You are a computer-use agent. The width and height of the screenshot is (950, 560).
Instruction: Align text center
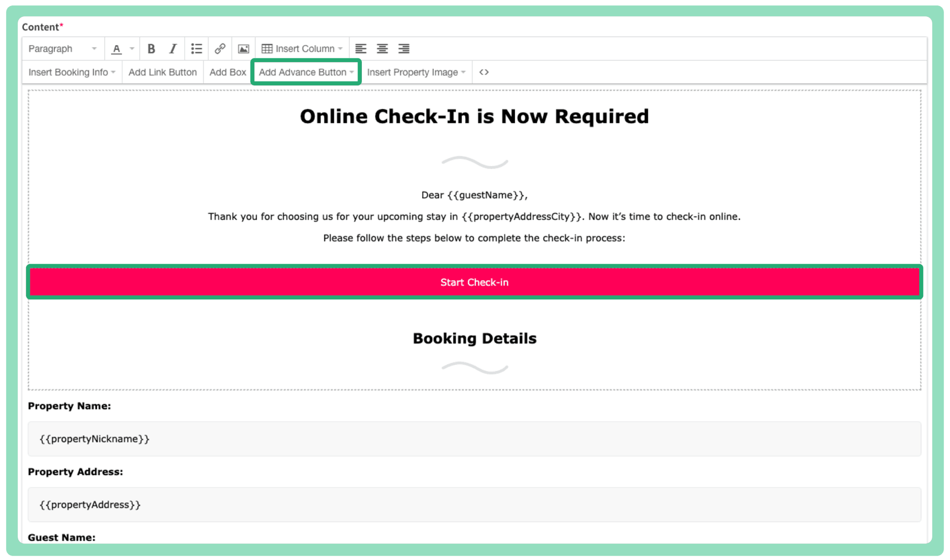(382, 49)
